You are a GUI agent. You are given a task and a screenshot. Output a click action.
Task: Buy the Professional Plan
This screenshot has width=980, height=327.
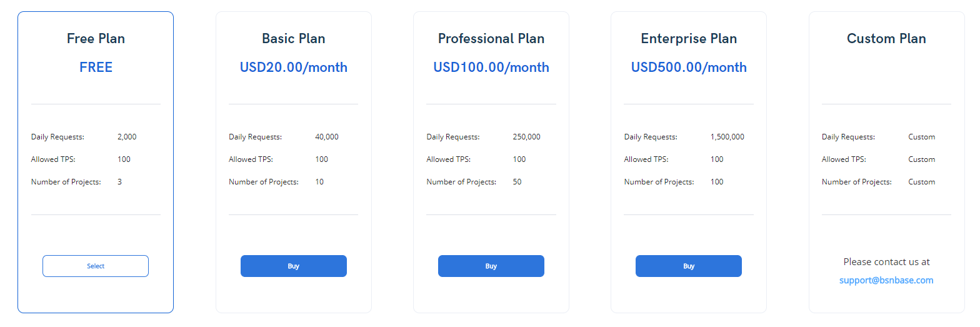click(x=491, y=266)
